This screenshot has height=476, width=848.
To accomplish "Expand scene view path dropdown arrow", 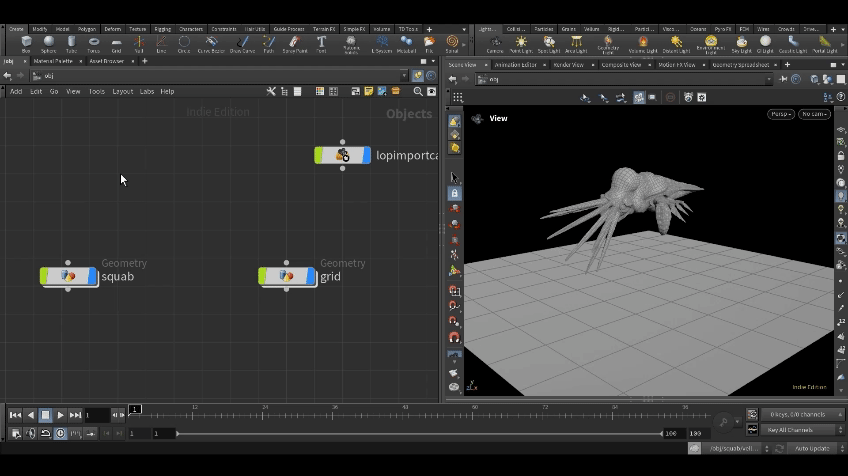I will 768,80.
